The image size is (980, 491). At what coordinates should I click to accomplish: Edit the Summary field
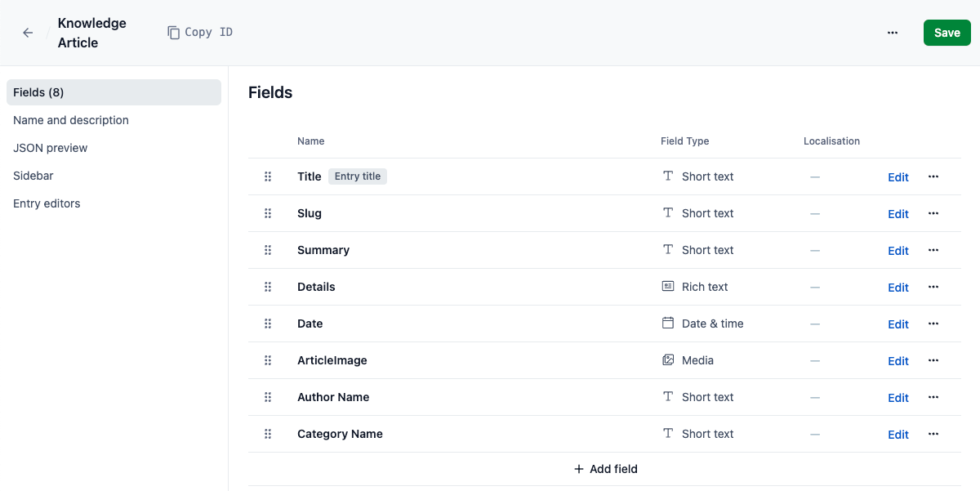click(898, 251)
